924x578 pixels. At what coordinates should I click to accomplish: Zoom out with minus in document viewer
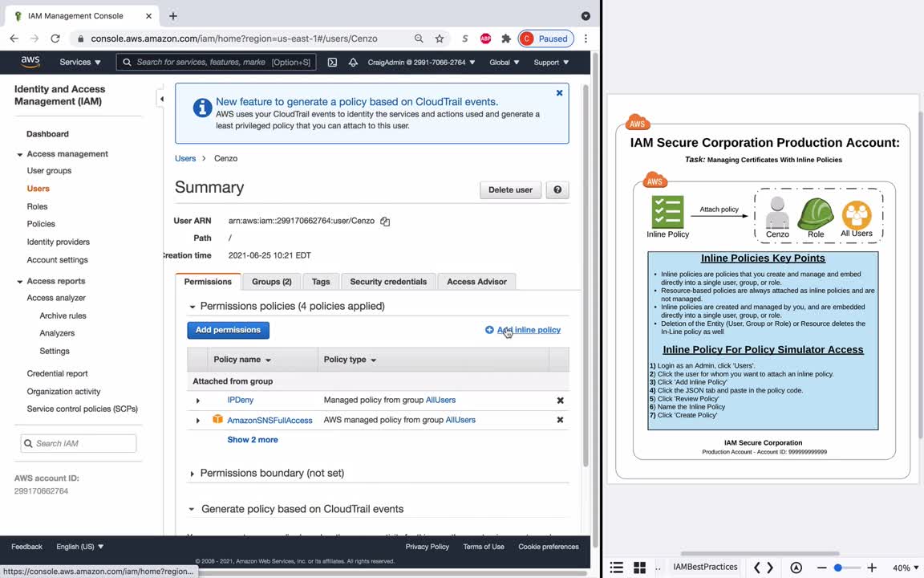pyautogui.click(x=821, y=568)
